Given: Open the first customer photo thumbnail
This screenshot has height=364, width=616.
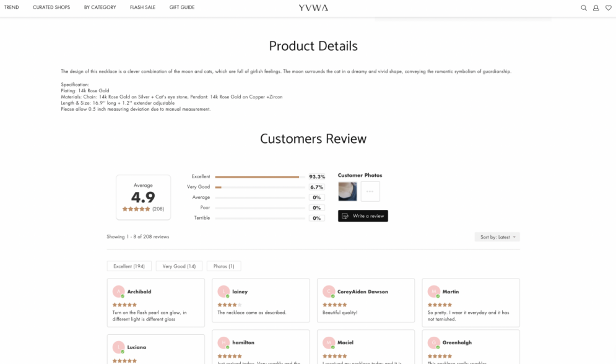Looking at the screenshot, I should pos(348,192).
